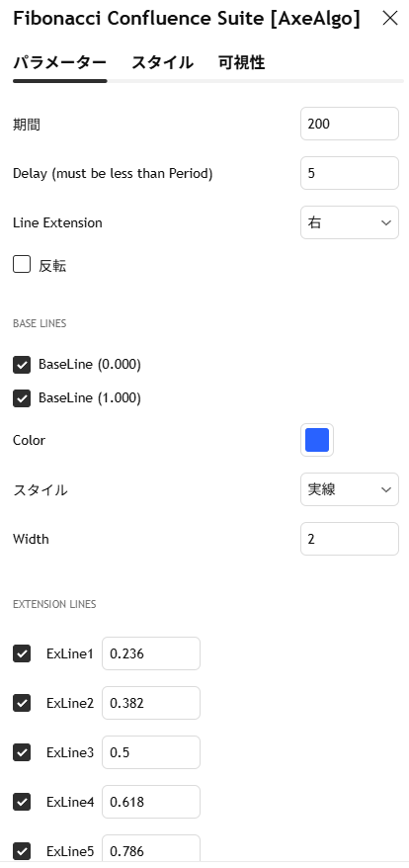Select the パラメーター tab
The width and height of the screenshot is (409, 868).
pos(60,62)
